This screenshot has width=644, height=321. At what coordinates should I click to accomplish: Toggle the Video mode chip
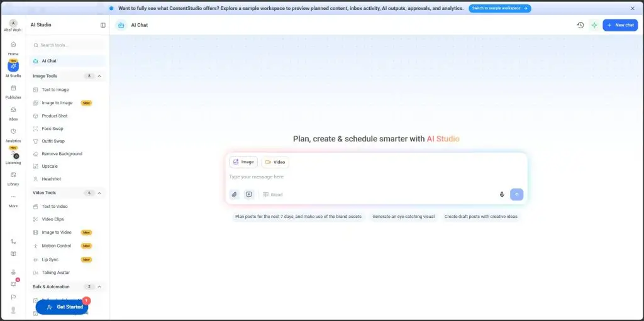click(275, 162)
